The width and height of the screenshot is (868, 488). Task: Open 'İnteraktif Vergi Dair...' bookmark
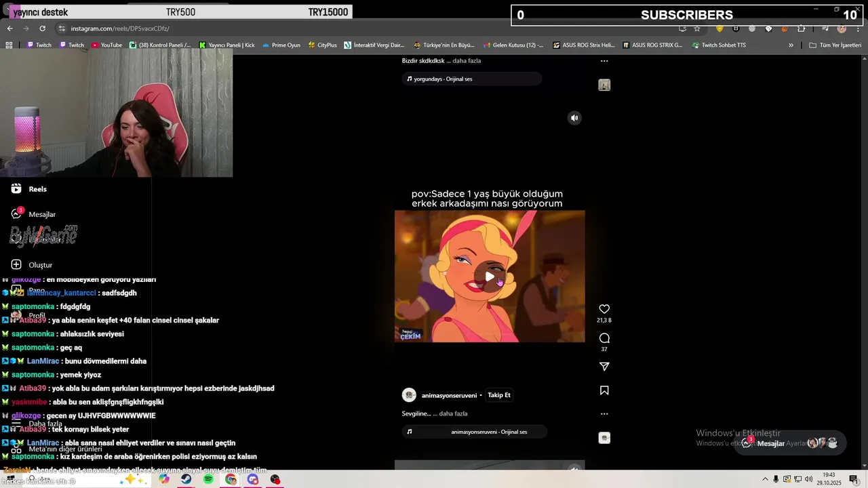(x=374, y=45)
